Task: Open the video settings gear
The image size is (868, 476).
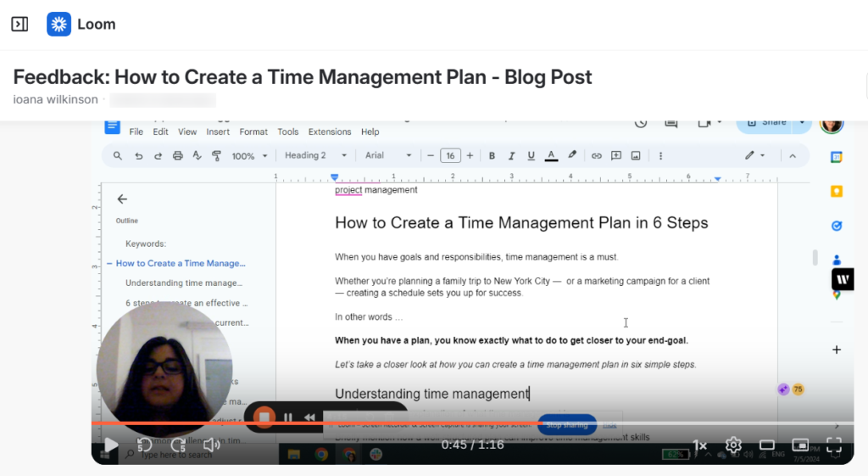Action: click(x=733, y=445)
